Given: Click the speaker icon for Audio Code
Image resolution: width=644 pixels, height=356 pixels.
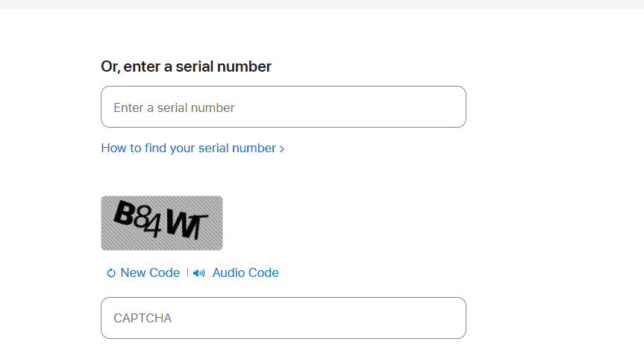Looking at the screenshot, I should pyautogui.click(x=198, y=273).
